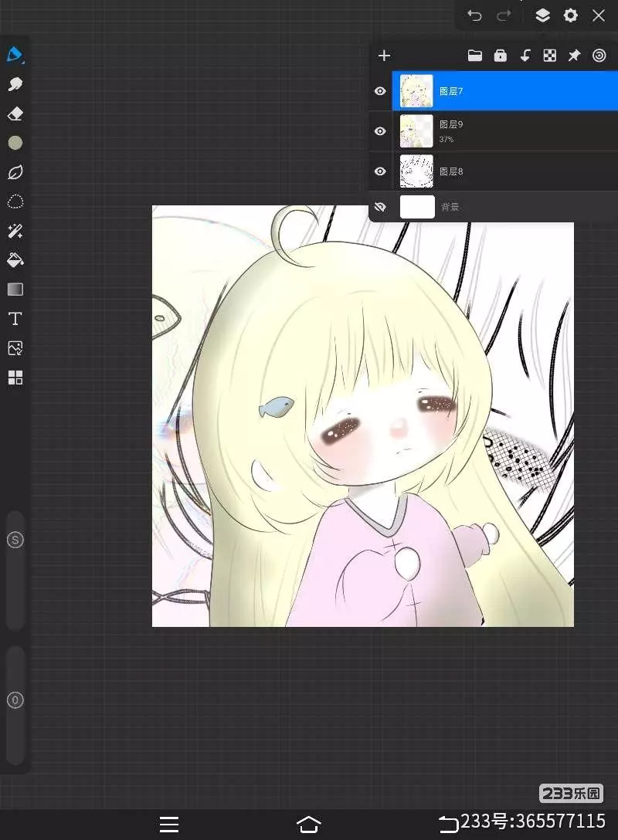Toggle the layers panel stack icon
This screenshot has height=840, width=618.
542,15
